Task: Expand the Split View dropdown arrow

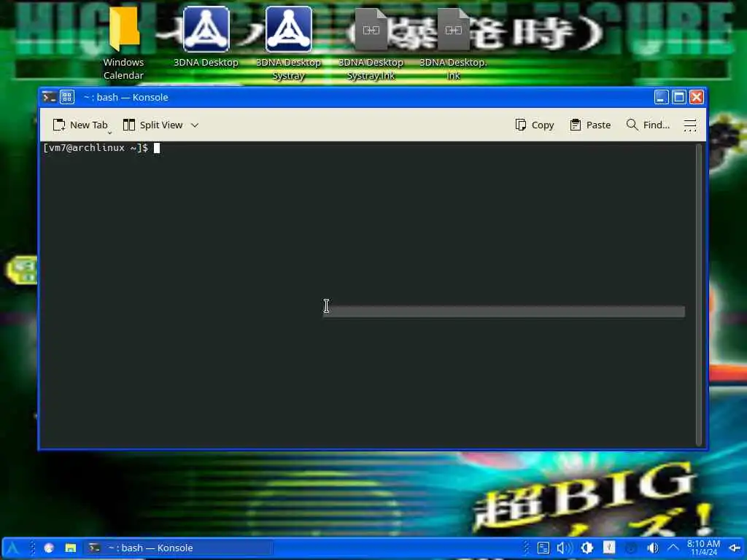Action: click(x=194, y=125)
